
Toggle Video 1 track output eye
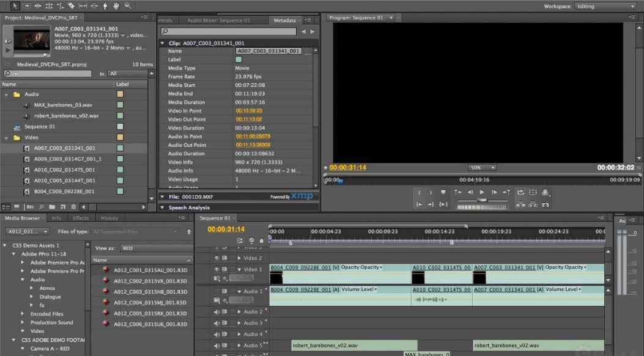pyautogui.click(x=217, y=269)
